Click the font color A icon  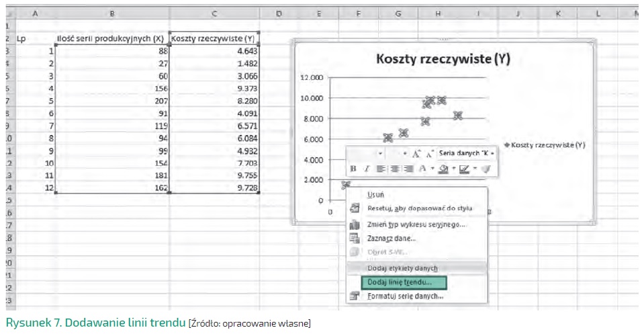point(422,169)
